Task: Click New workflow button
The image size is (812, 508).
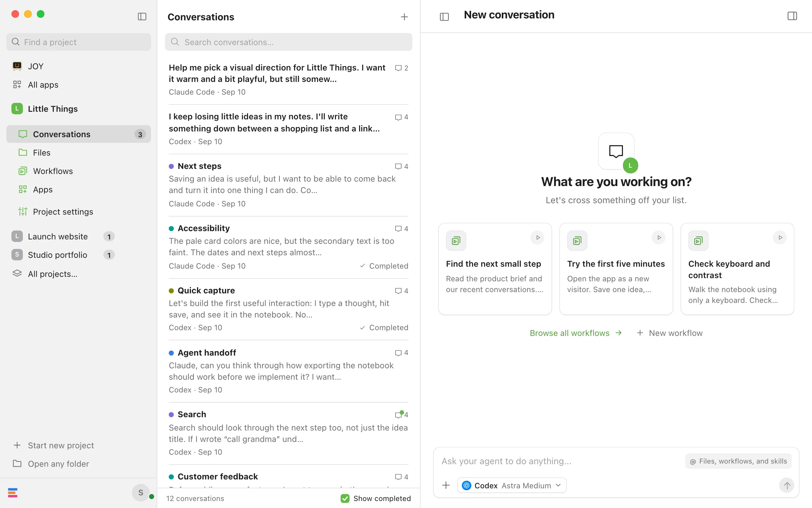Action: (x=670, y=333)
